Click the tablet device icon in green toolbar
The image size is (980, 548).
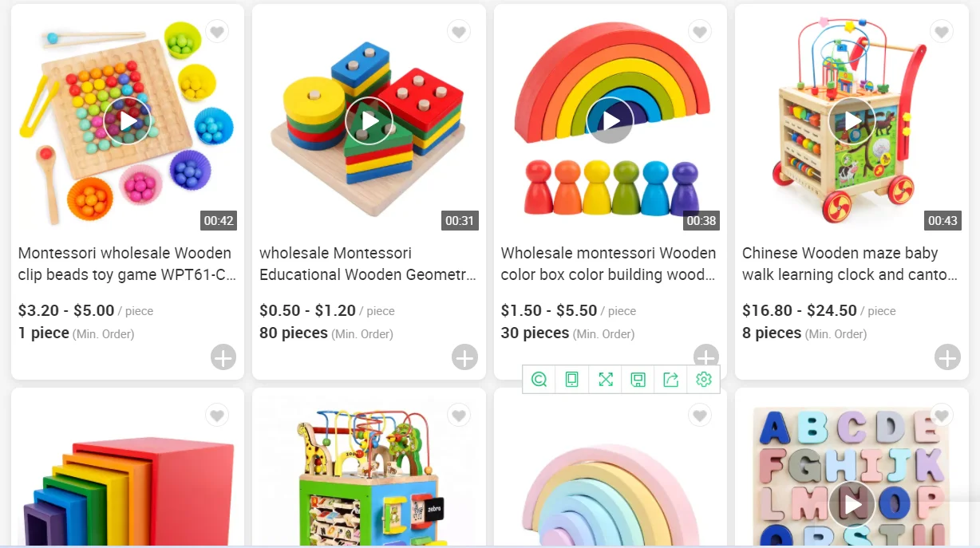(572, 380)
